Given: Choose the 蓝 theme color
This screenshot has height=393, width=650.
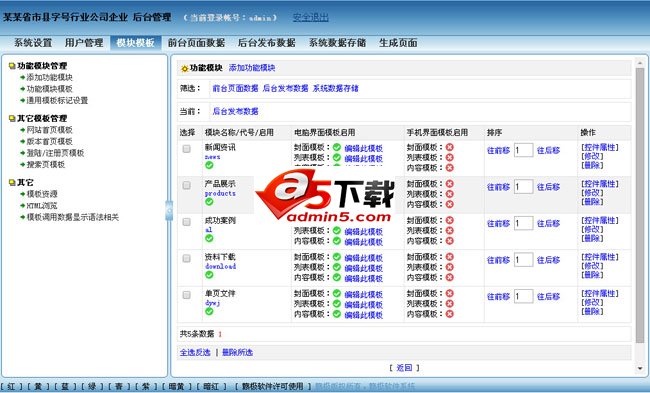Looking at the screenshot, I should click(65, 386).
